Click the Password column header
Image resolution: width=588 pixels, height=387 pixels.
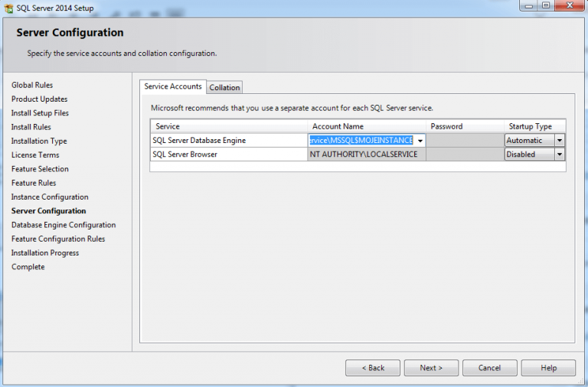tap(465, 126)
